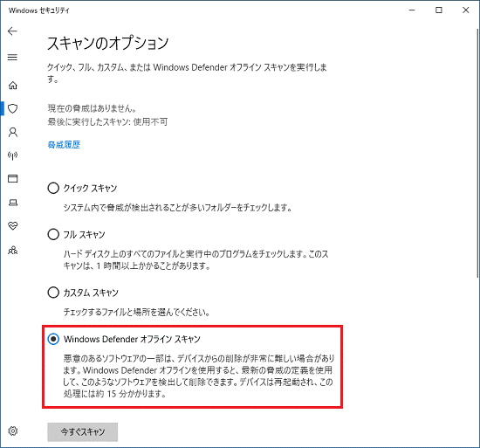Open Virus & threat protection shield icon
This screenshot has width=480, height=448.
tap(12, 108)
